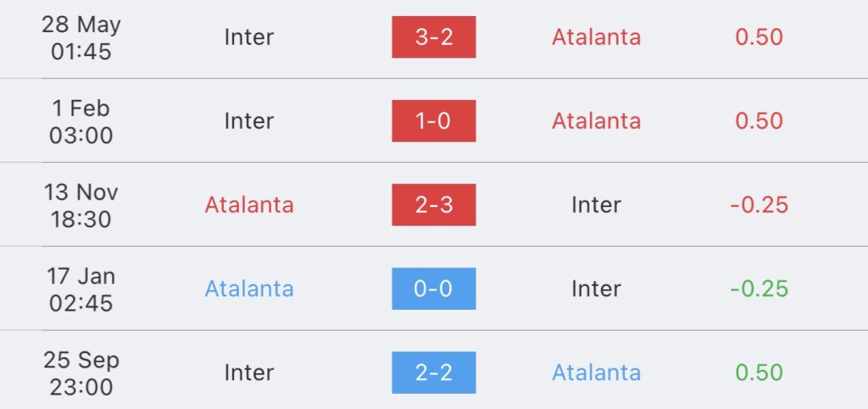Click Inter in the 28 May match
This screenshot has width=868, height=409.
click(x=249, y=37)
